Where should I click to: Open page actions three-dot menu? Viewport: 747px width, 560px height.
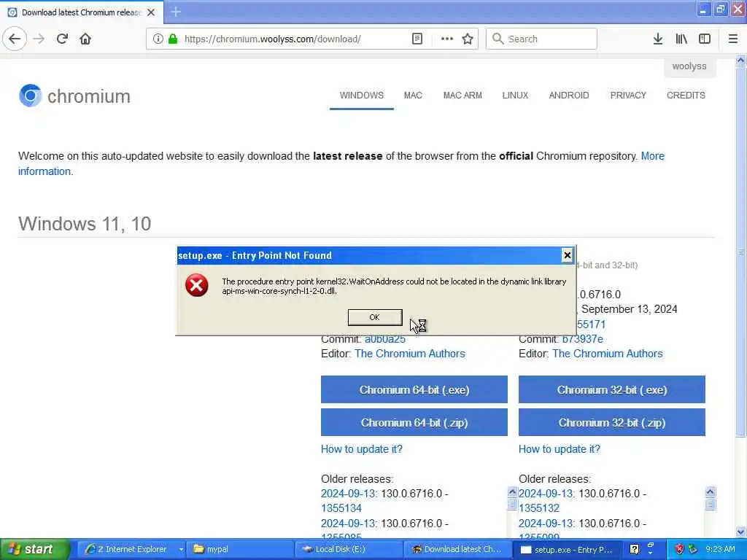(x=447, y=39)
